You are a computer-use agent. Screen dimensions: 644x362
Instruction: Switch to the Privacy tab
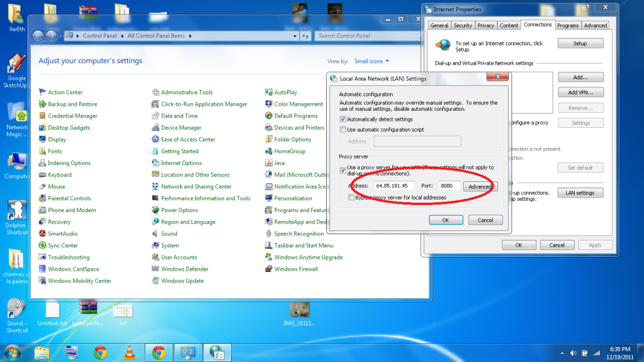(x=485, y=25)
